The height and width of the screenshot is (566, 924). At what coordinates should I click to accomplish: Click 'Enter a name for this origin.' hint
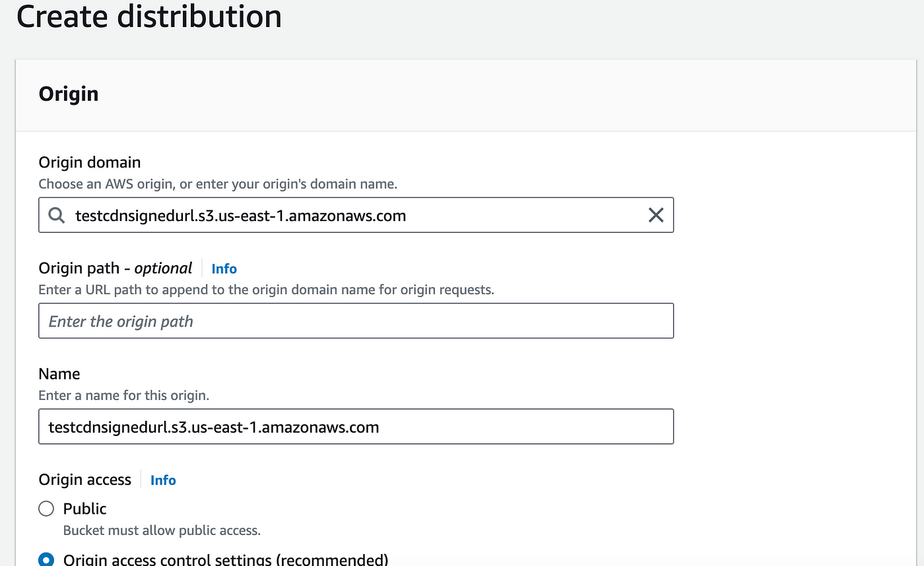tap(124, 396)
